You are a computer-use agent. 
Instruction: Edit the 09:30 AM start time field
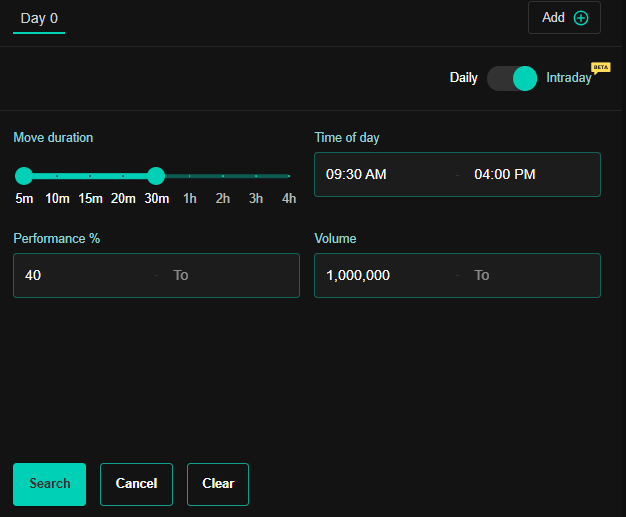(383, 174)
